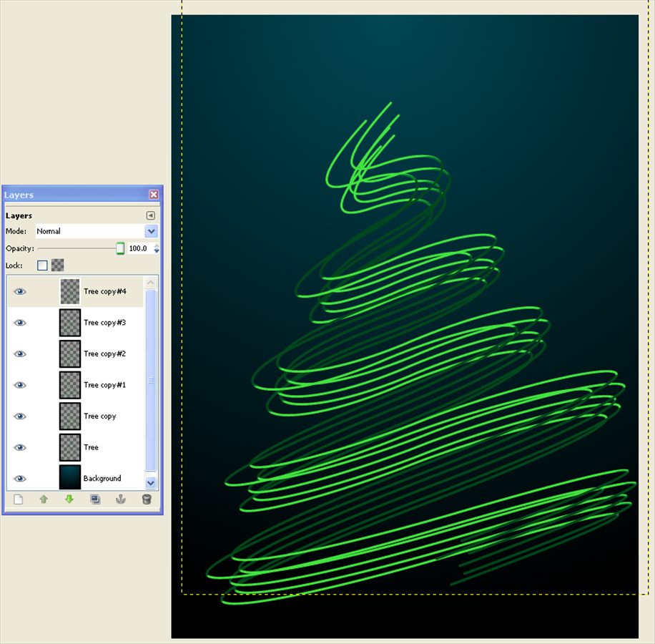Click the 'Tree' layer name
Viewport: 655px width, 644px height.
91,447
